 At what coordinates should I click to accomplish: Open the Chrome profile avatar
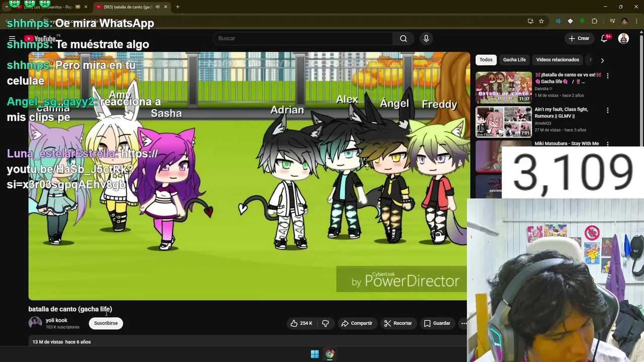click(x=624, y=21)
